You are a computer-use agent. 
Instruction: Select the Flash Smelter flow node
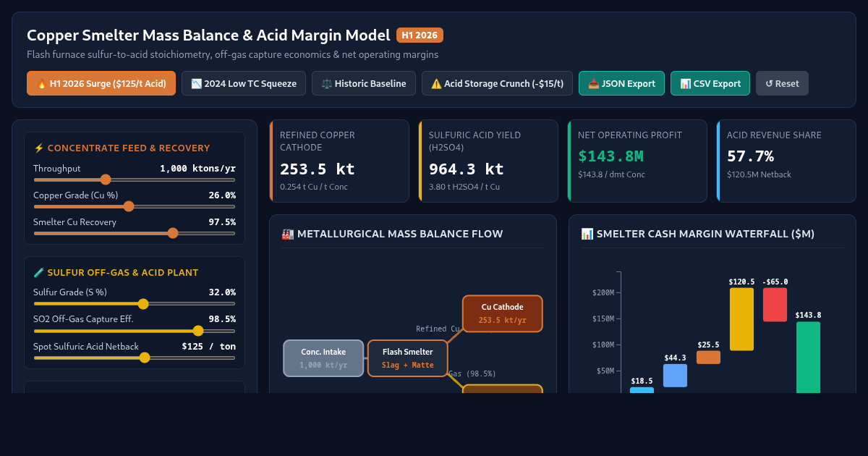pos(408,358)
